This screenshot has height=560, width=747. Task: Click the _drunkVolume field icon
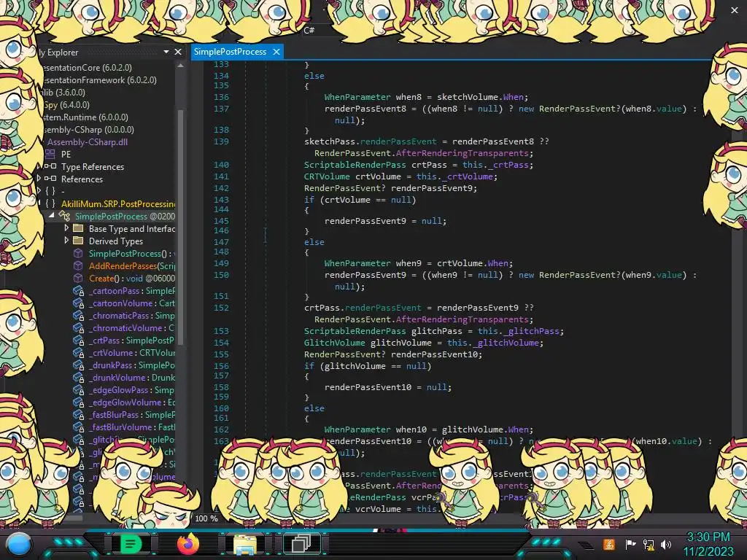pyautogui.click(x=78, y=377)
